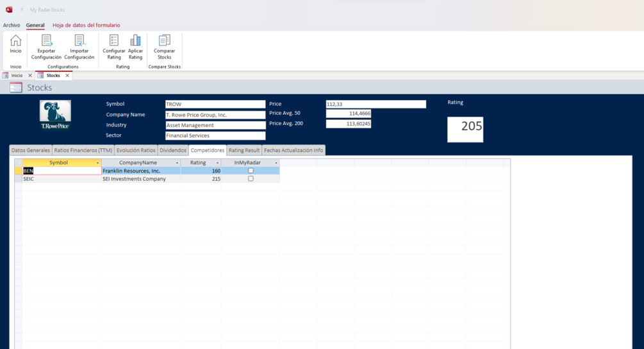644x349 pixels.
Task: Click the datasheet select-all corner box
Action: tap(19, 163)
